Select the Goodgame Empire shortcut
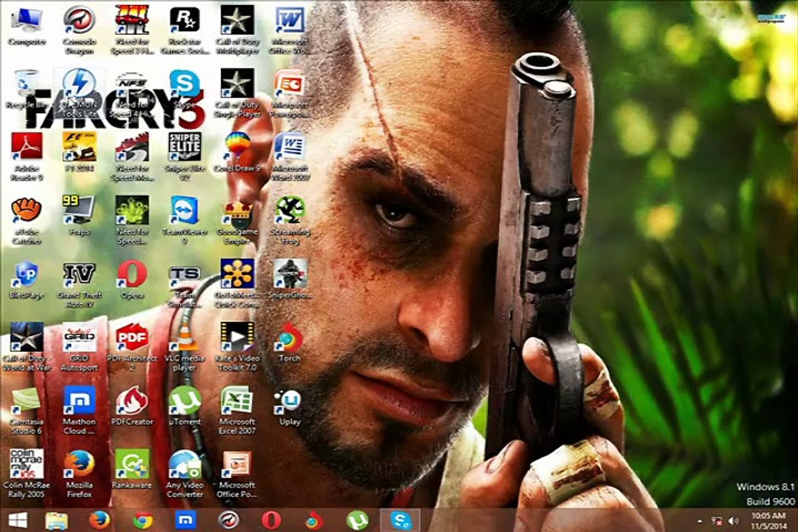Image resolution: width=798 pixels, height=532 pixels. click(x=237, y=220)
